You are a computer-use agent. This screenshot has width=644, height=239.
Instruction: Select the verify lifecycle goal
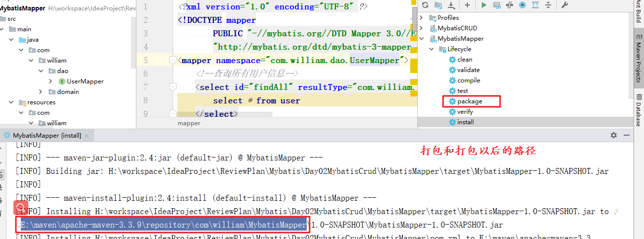click(465, 112)
